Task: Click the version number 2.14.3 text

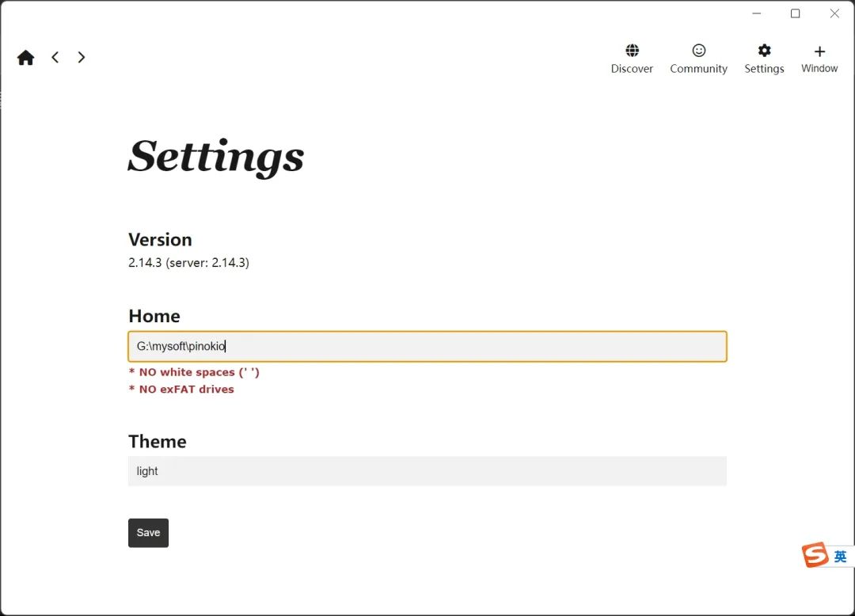Action: click(188, 262)
